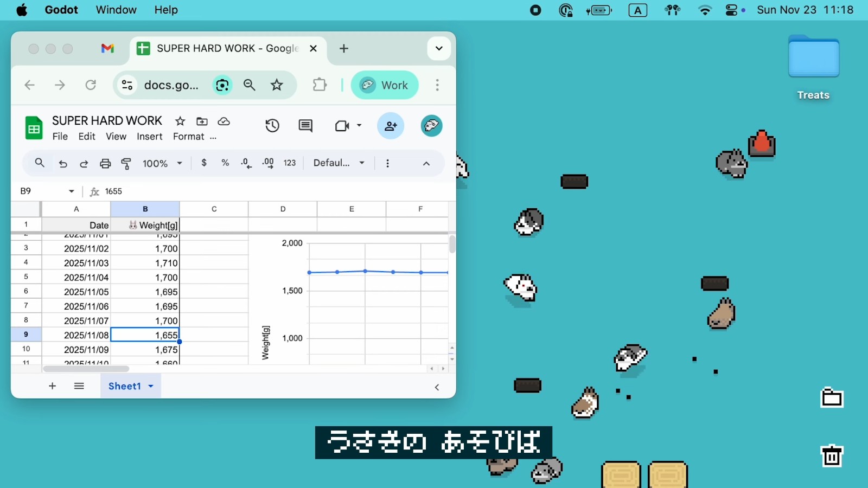This screenshot has width=868, height=488.
Task: Undo the last action
Action: point(63,163)
